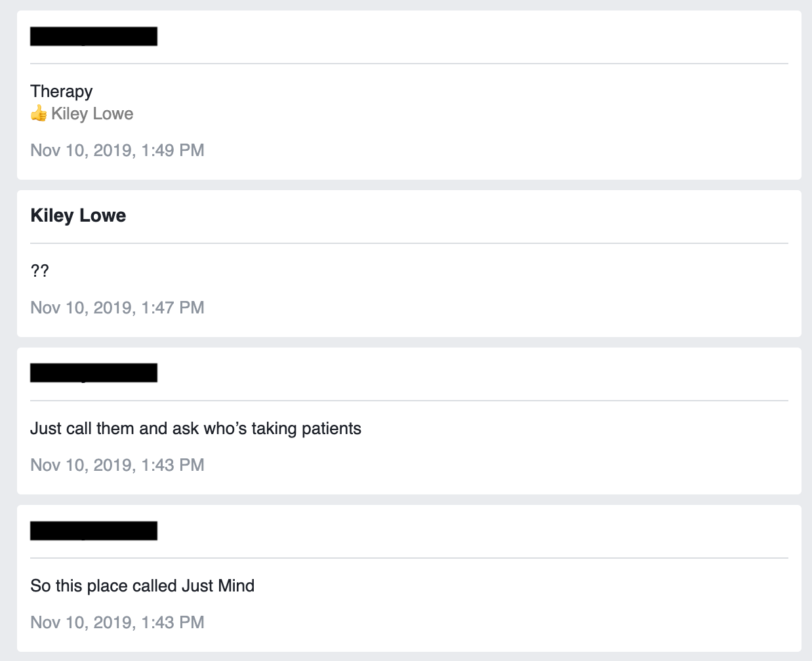Click the thumbs-up reaction emoji
Image resolution: width=812 pixels, height=661 pixels.
point(39,113)
